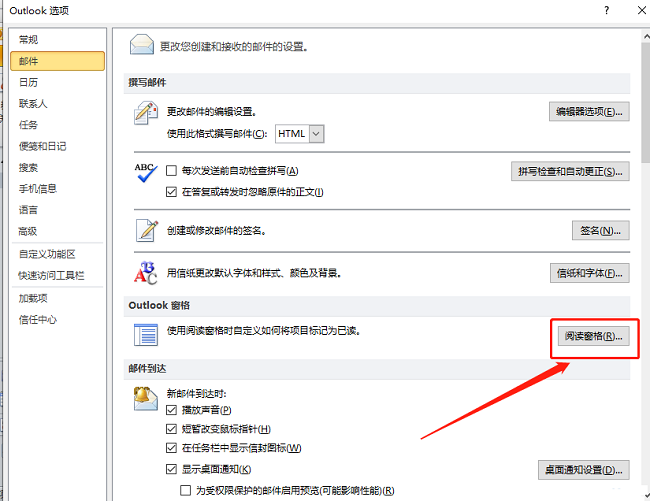Switch to 日历 category
The height and width of the screenshot is (501, 650).
(57, 82)
